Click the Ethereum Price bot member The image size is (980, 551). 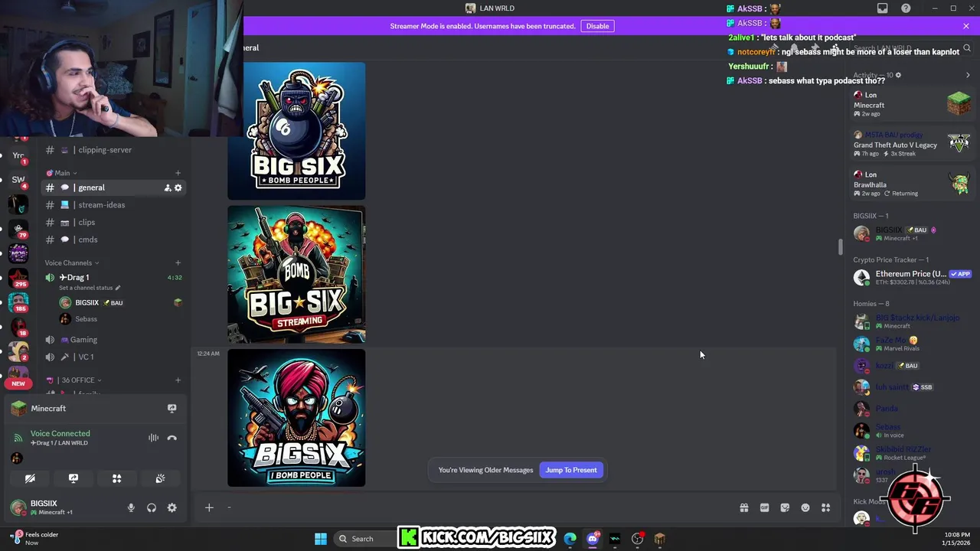[913, 277]
